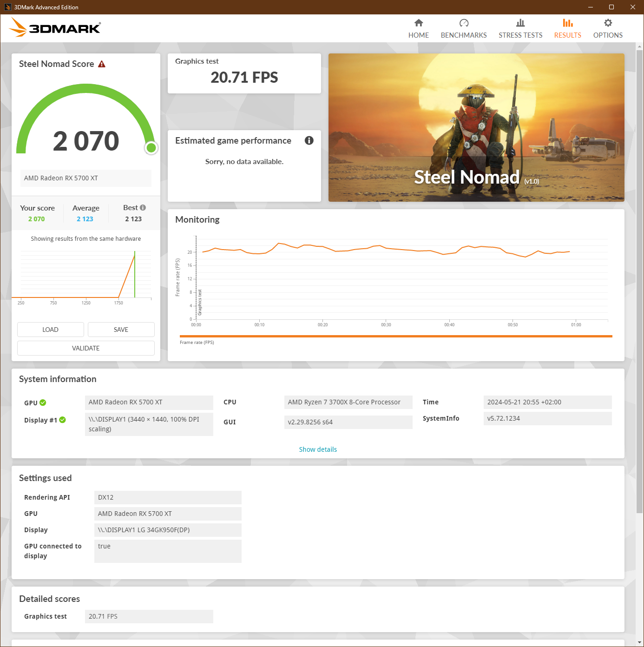
Task: Click the green gauge end indicator dot
Action: (151, 148)
